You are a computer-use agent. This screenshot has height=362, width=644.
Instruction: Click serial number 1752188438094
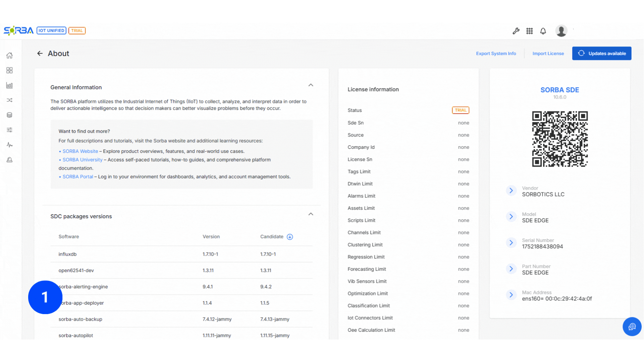pyautogui.click(x=542, y=247)
